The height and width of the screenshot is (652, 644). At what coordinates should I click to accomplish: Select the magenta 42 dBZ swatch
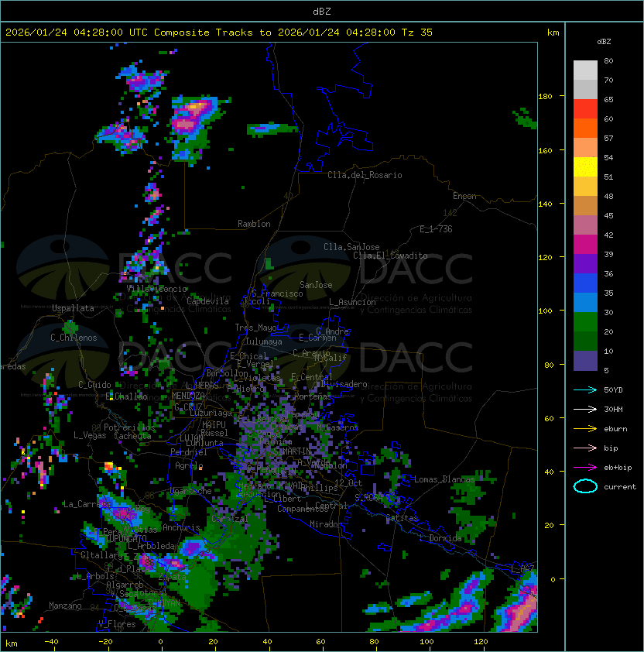click(585, 245)
